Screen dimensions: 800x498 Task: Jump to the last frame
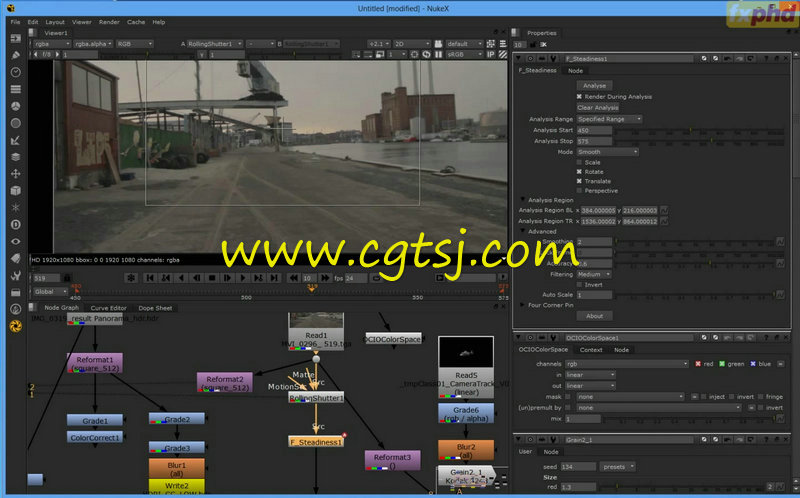(274, 278)
